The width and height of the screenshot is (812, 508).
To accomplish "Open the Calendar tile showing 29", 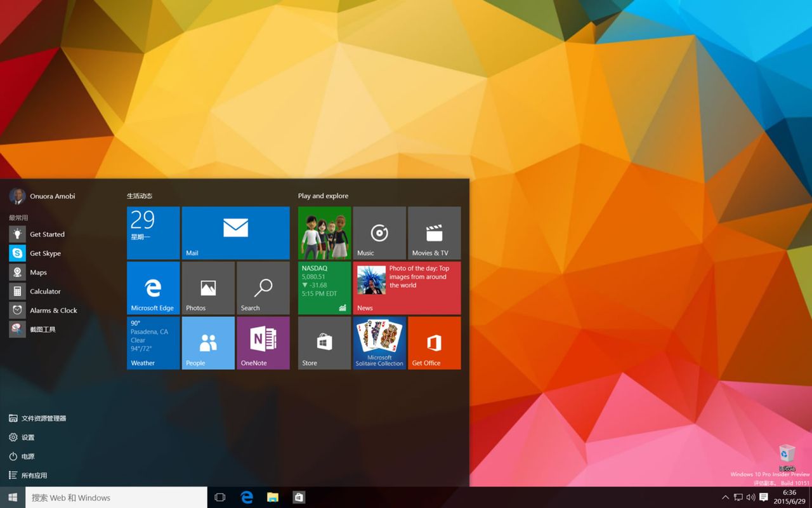I will coord(153,233).
